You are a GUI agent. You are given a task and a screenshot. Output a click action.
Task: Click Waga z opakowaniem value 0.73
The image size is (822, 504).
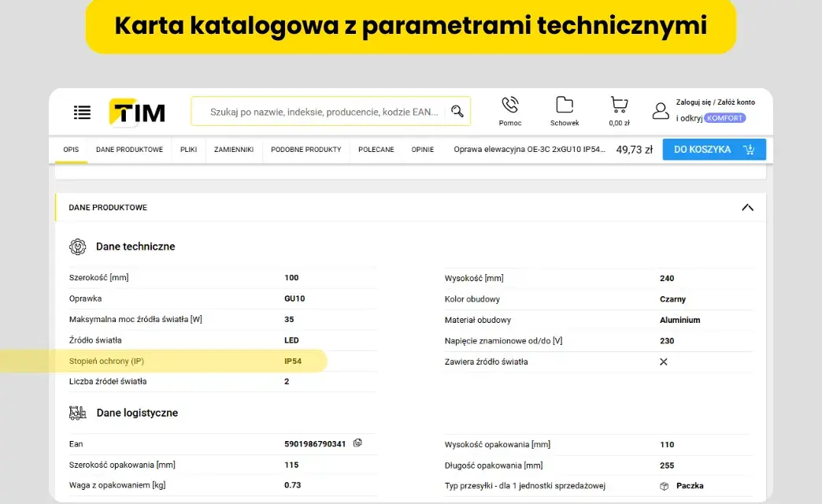(x=293, y=485)
